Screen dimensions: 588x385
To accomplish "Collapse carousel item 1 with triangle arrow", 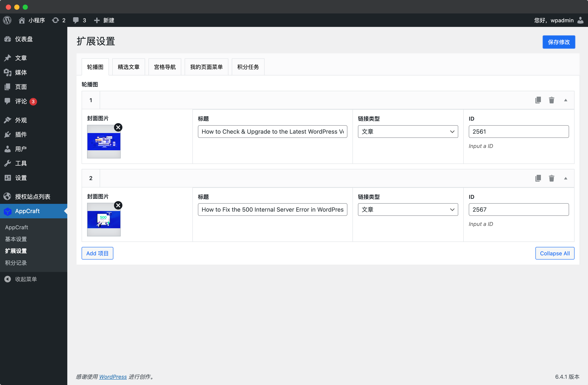I will (x=565, y=100).
